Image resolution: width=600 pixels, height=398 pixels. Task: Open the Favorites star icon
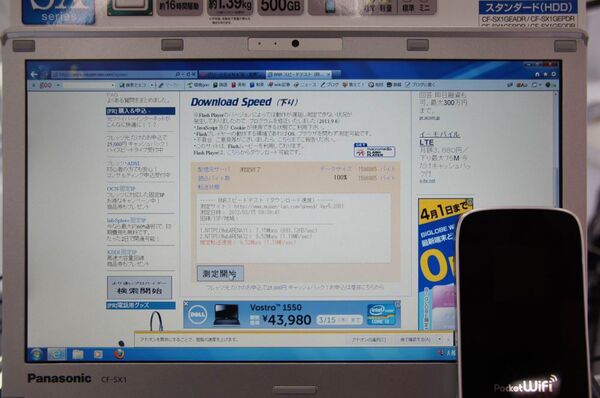click(x=545, y=74)
